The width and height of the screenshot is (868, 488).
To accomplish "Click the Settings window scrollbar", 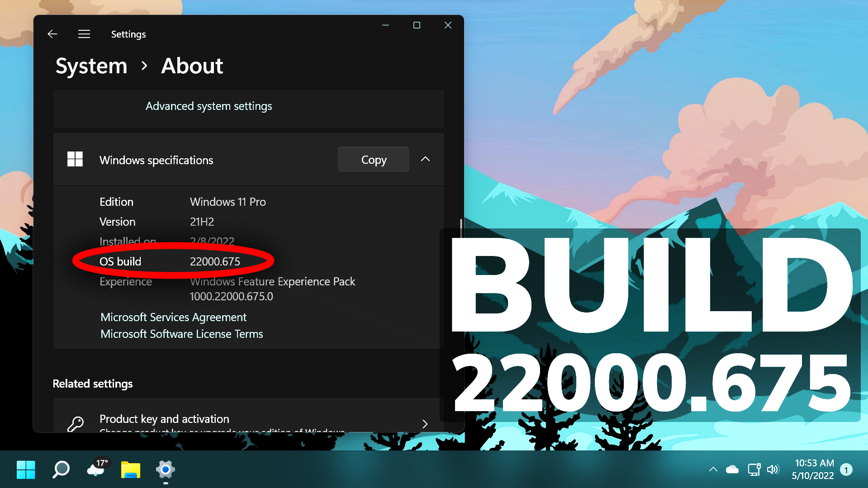I will pyautogui.click(x=461, y=228).
